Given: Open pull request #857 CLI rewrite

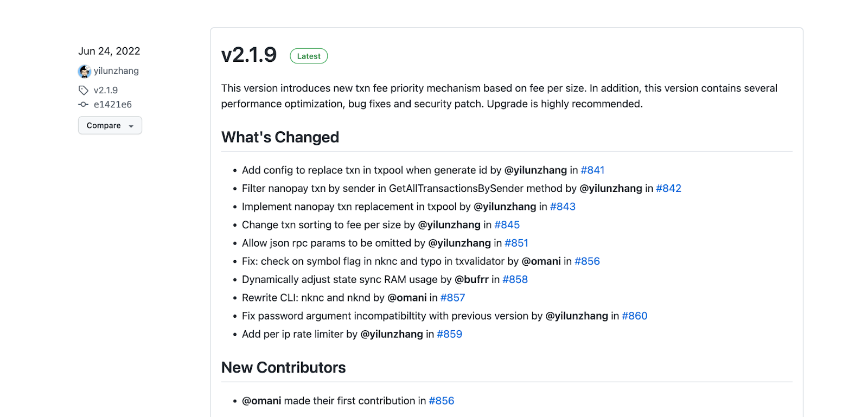Looking at the screenshot, I should [x=452, y=298].
